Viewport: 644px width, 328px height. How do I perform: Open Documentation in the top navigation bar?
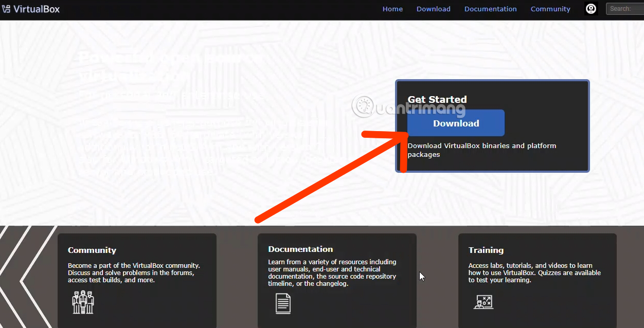click(490, 9)
